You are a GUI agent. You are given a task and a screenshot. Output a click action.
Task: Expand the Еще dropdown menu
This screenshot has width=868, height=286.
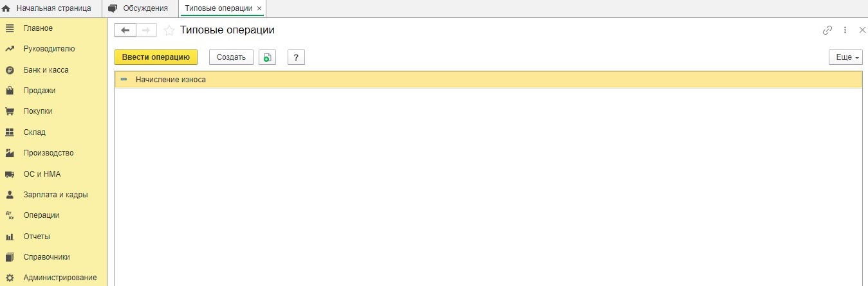coord(845,57)
